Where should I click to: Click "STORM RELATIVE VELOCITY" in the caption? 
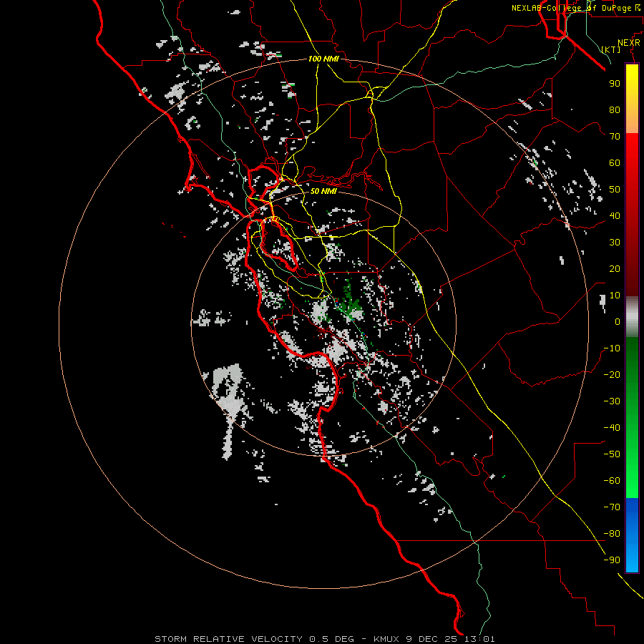click(x=230, y=639)
